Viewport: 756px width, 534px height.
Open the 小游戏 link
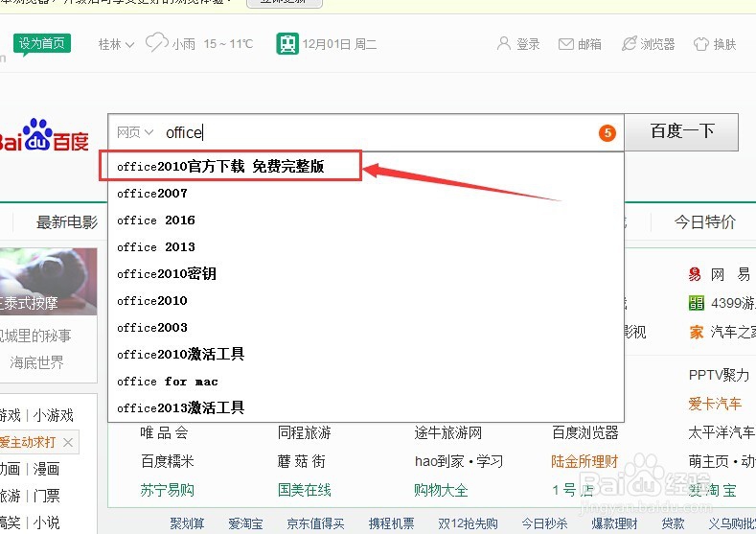[x=53, y=415]
